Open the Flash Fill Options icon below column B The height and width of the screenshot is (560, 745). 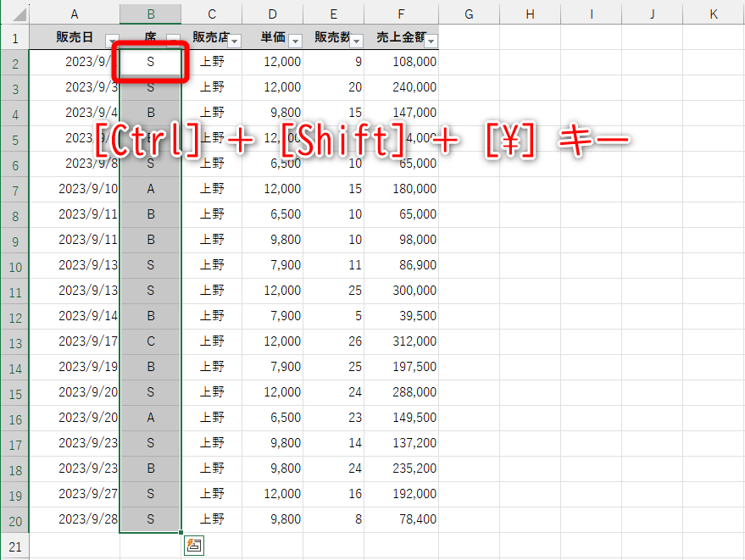193,546
